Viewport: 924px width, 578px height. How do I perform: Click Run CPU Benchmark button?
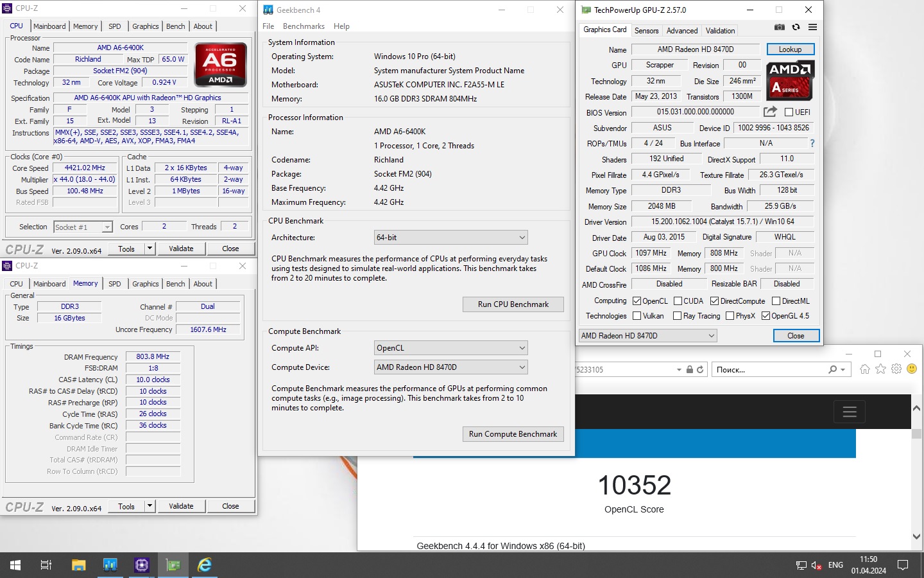513,304
